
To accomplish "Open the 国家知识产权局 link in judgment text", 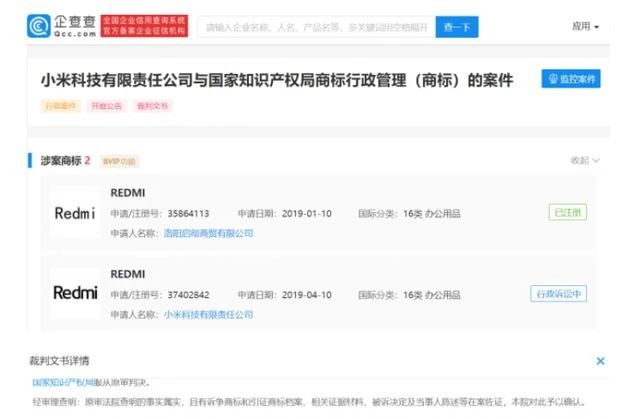I will (63, 382).
